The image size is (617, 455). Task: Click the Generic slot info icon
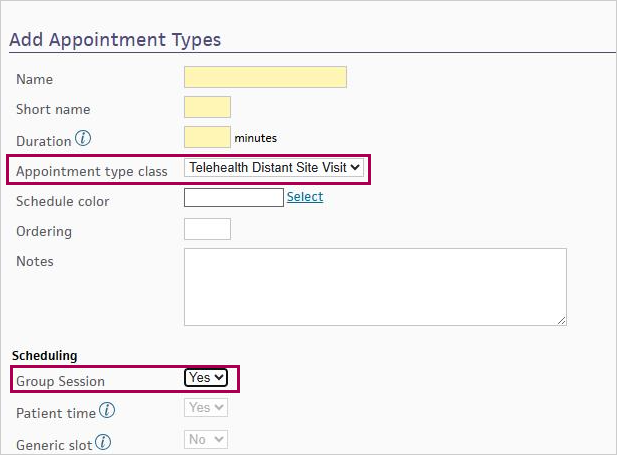[103, 442]
